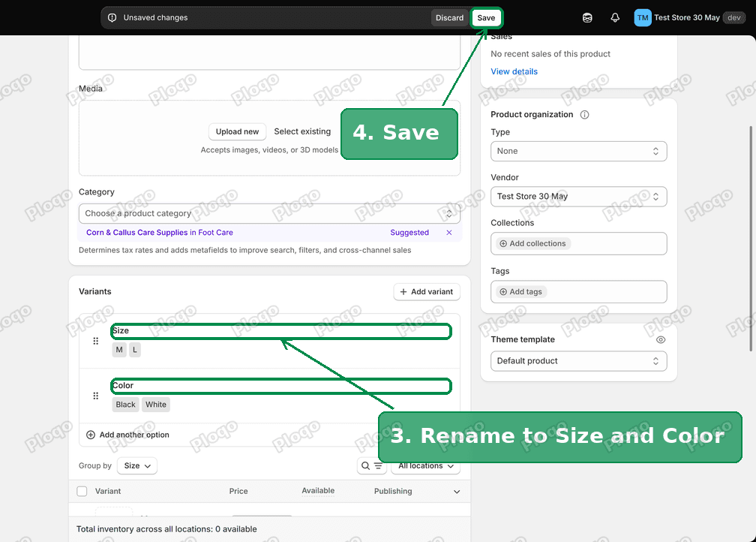The image size is (756, 542).
Task: Click the Add collections field
Action: [x=578, y=244]
